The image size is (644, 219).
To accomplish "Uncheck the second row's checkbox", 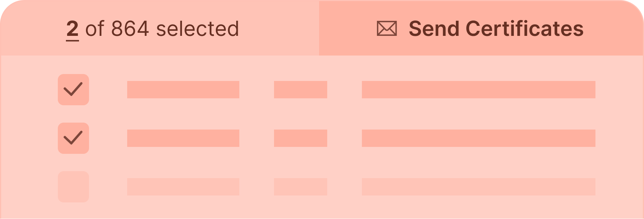I will point(73,138).
